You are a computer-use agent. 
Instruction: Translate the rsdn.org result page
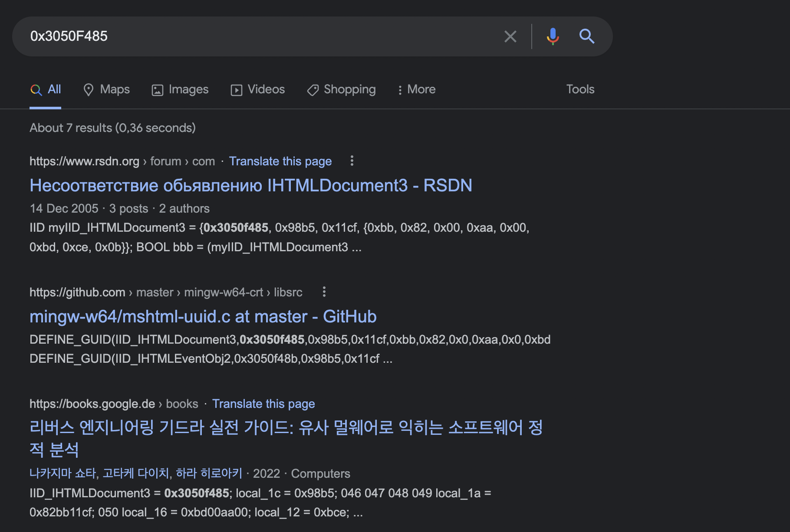click(280, 161)
